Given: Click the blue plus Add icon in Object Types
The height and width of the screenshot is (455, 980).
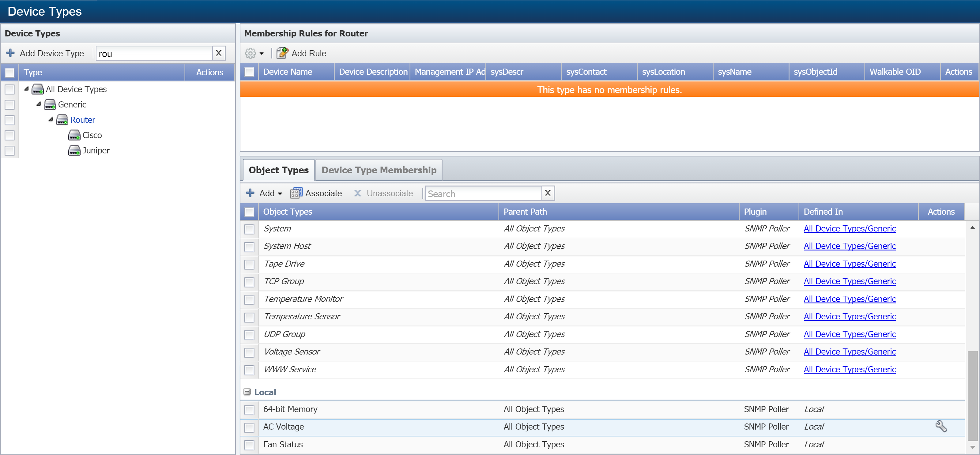Looking at the screenshot, I should [250, 193].
